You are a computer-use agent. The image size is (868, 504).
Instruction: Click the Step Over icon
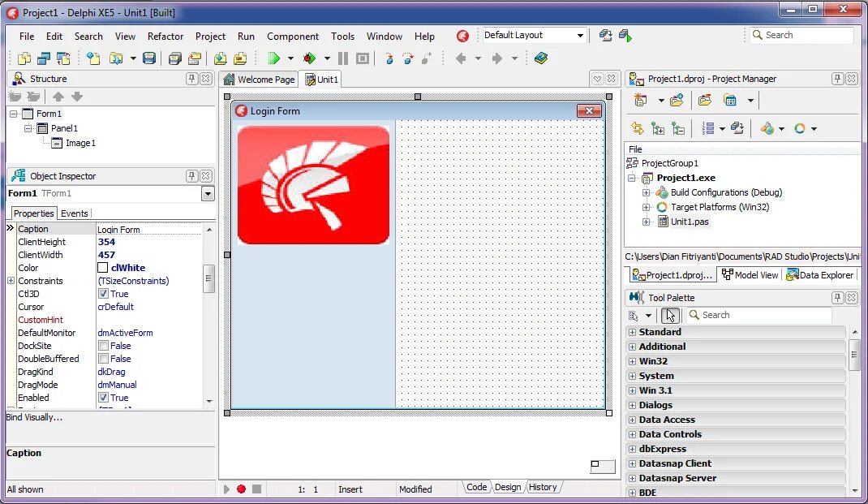(408, 58)
